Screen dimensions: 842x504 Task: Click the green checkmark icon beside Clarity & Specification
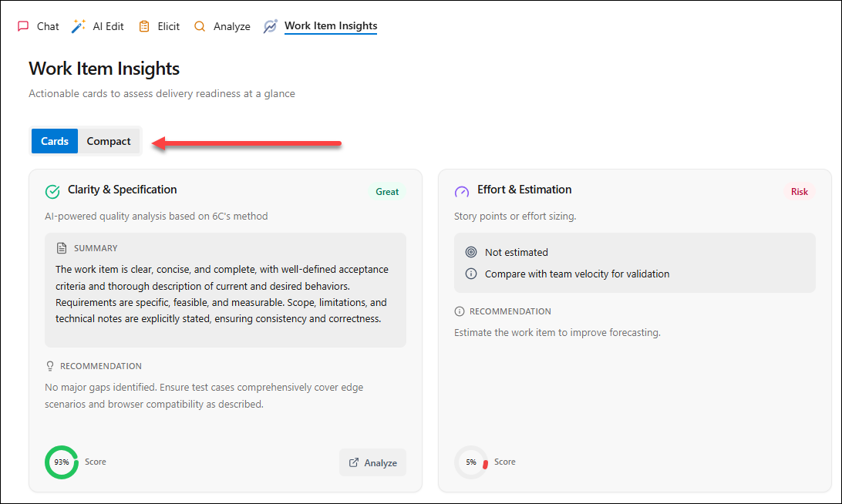coord(52,192)
